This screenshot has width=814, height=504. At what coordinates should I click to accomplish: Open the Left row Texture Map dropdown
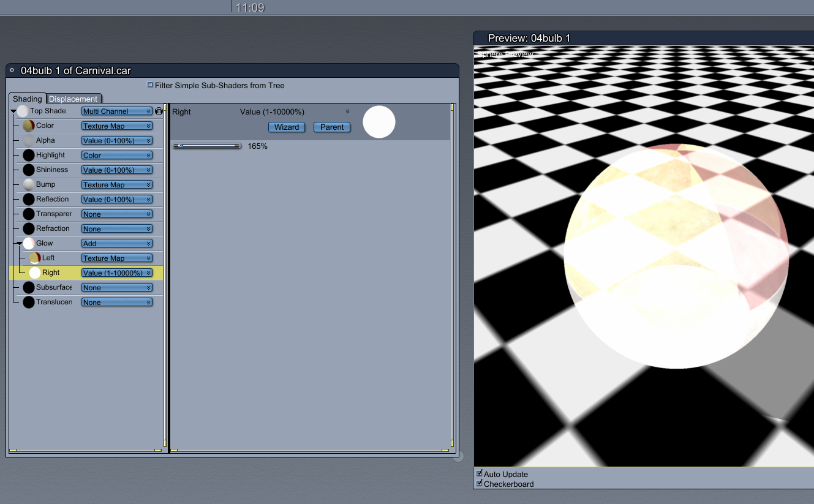tap(117, 258)
